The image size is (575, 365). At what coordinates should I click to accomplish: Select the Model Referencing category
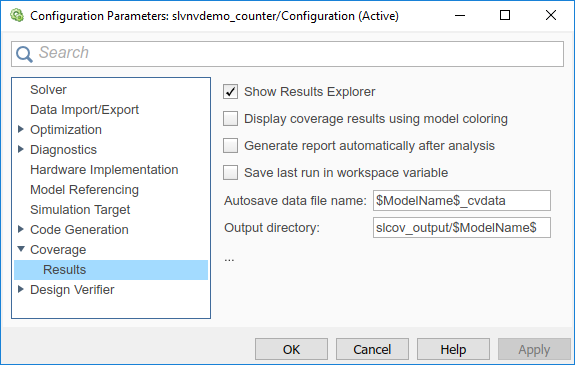[x=84, y=190]
